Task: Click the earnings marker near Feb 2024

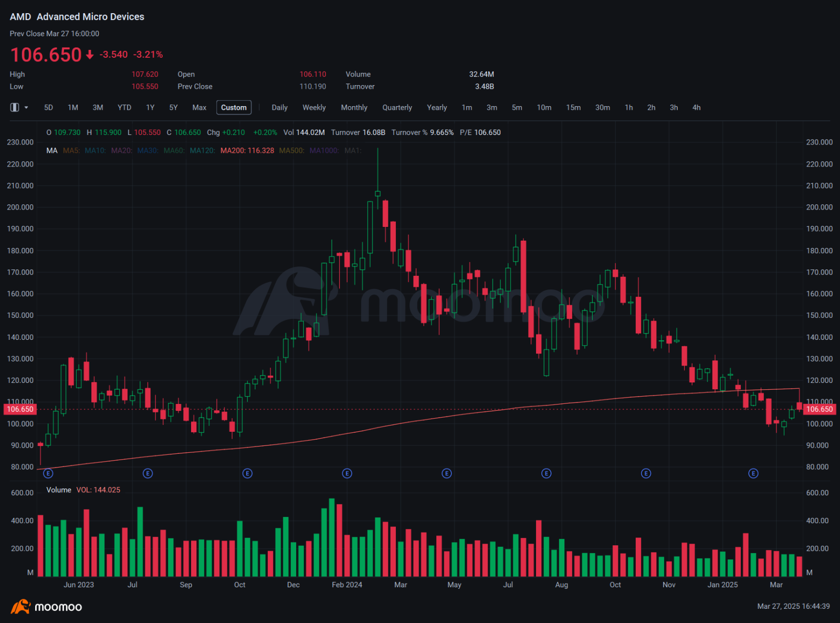Action: coord(347,474)
